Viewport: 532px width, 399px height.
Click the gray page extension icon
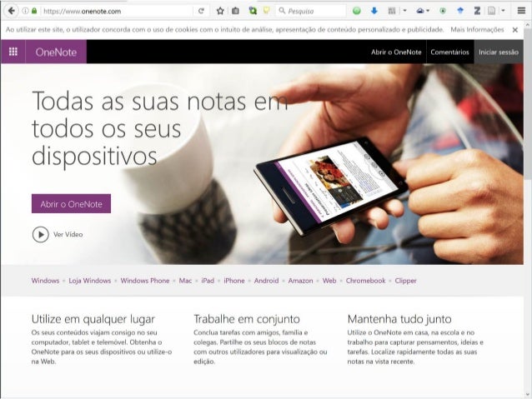tap(492, 11)
